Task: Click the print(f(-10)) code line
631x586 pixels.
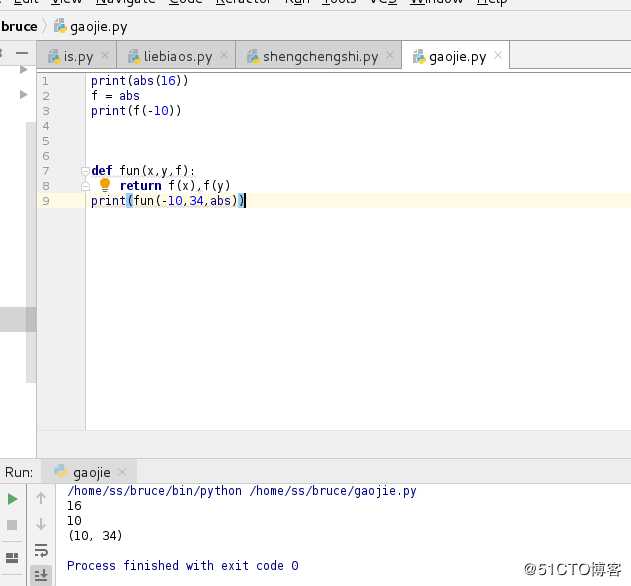Action: pyautogui.click(x=136, y=111)
